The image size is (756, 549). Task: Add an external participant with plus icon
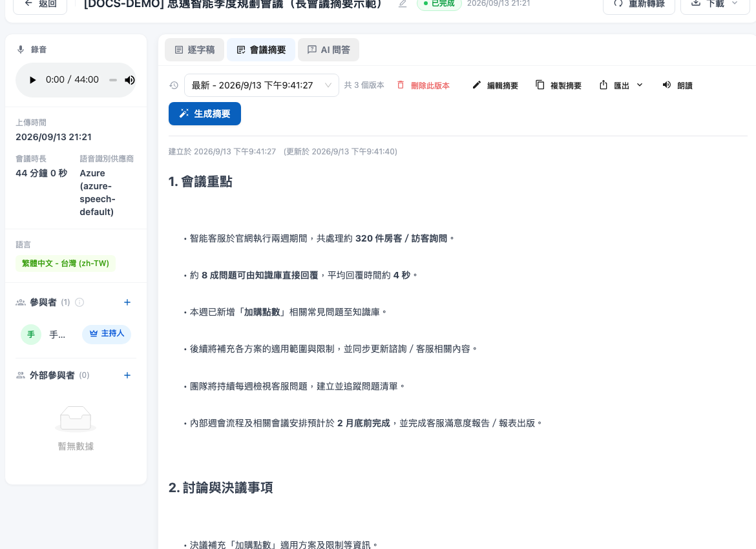[x=127, y=375]
